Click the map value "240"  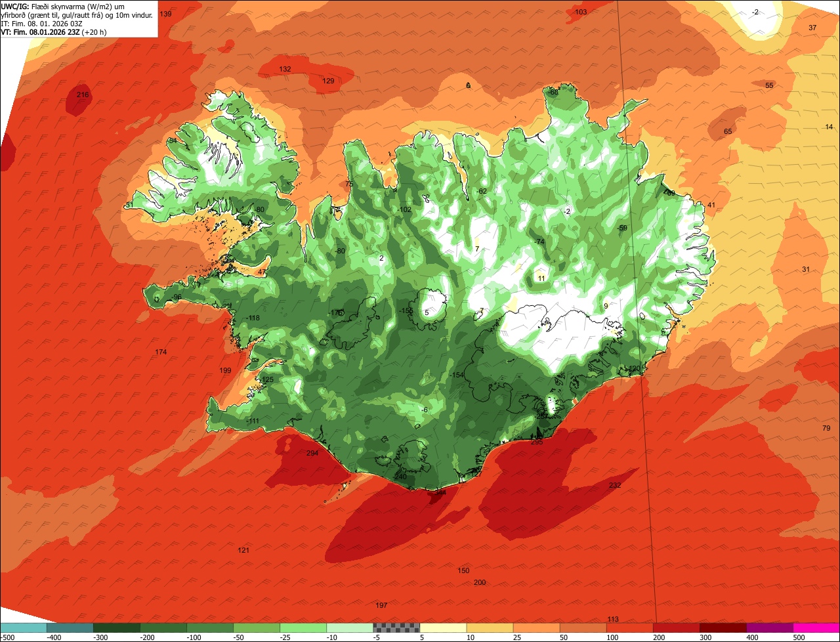(401, 477)
